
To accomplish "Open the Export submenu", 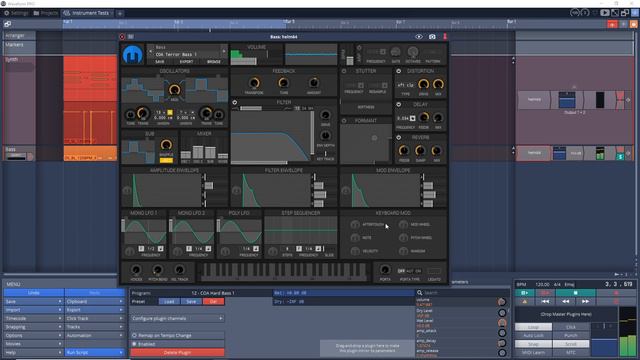I will 94,310.
